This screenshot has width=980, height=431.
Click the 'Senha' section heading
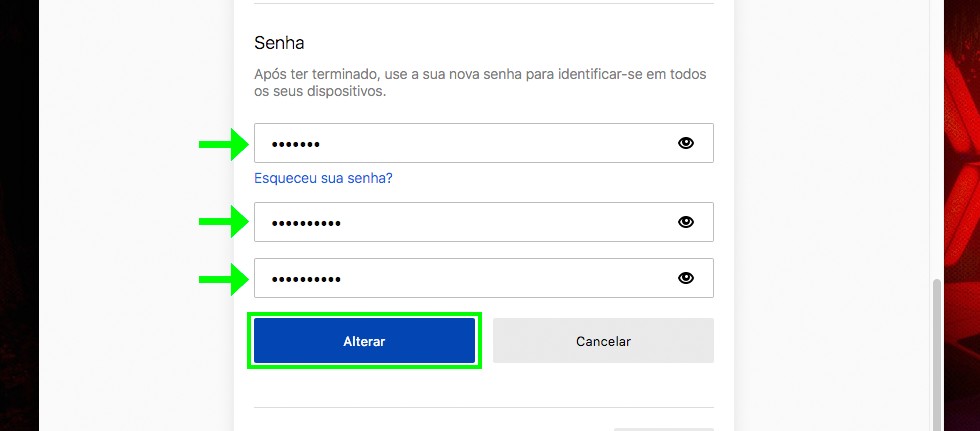tap(279, 43)
